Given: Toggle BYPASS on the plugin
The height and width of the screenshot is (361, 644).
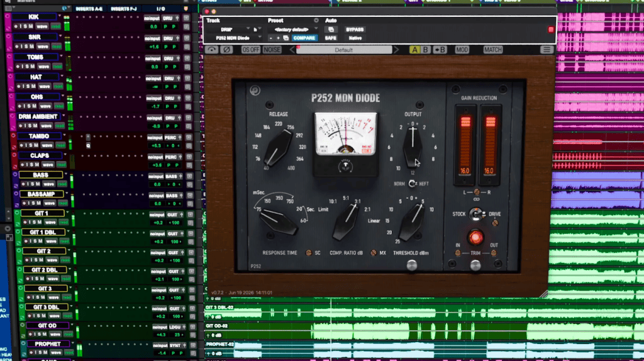Looking at the screenshot, I should coord(355,30).
